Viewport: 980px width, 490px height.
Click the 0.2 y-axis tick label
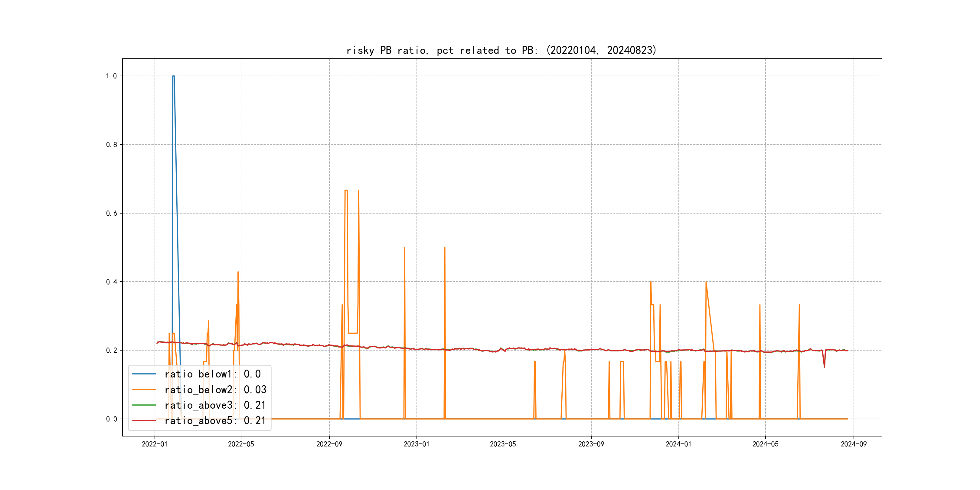(111, 350)
